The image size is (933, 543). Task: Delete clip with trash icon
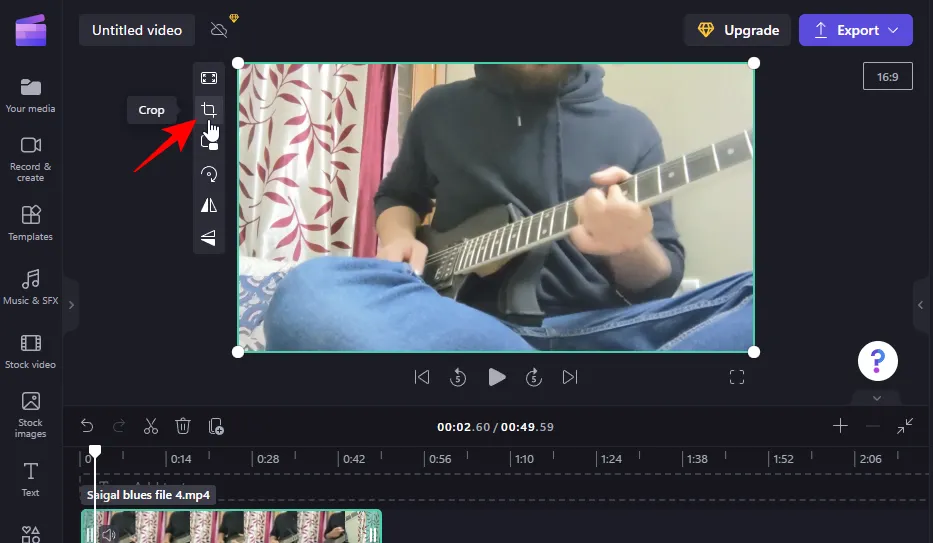click(183, 426)
